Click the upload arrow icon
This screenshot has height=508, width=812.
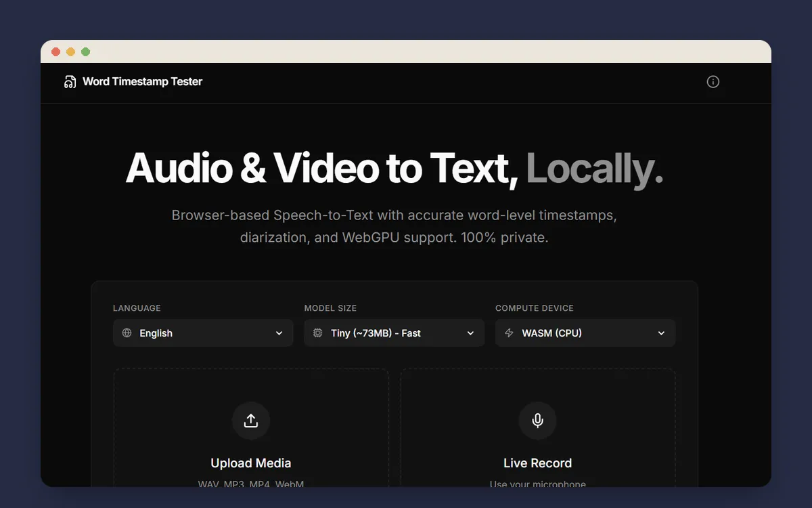click(251, 421)
